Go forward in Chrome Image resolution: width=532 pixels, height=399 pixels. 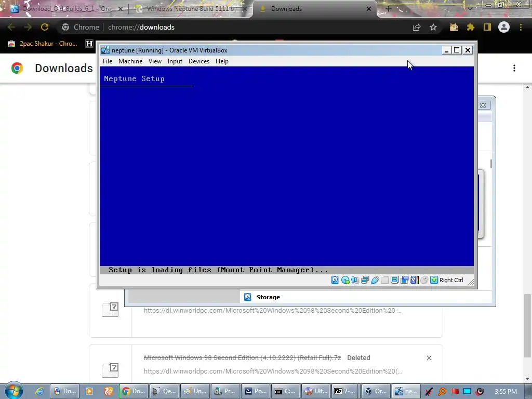pos(28,27)
